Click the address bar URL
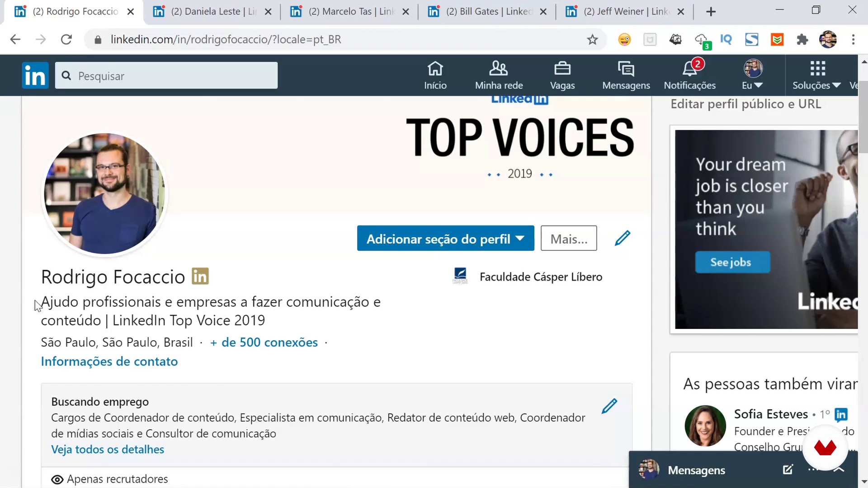Screen dimensions: 868x488 point(226,40)
